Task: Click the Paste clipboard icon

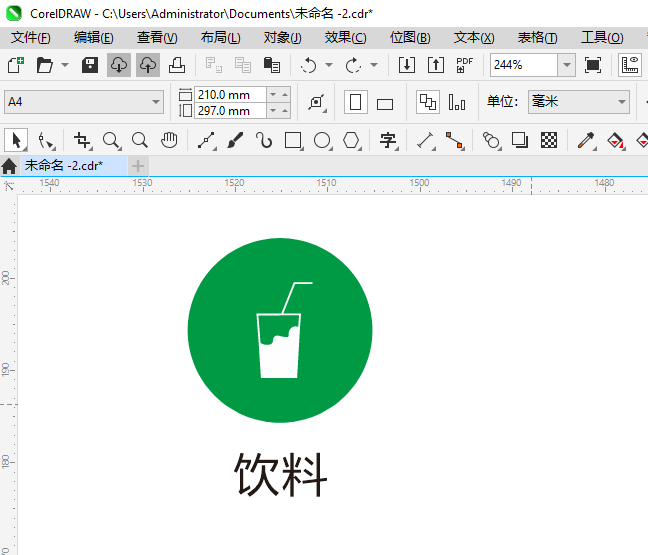Action: tap(272, 65)
